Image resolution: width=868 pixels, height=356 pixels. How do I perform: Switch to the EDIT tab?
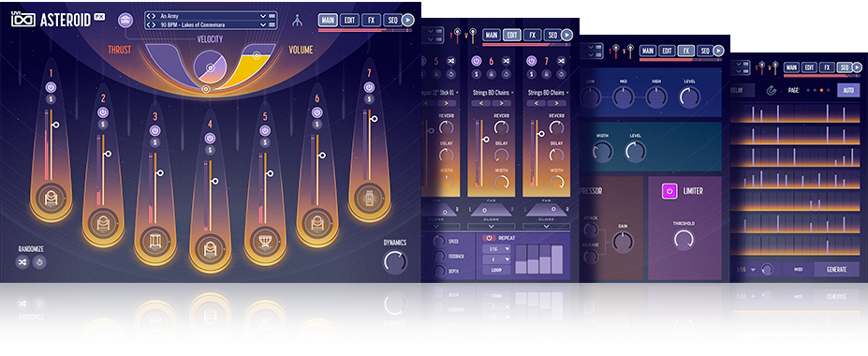coord(349,21)
